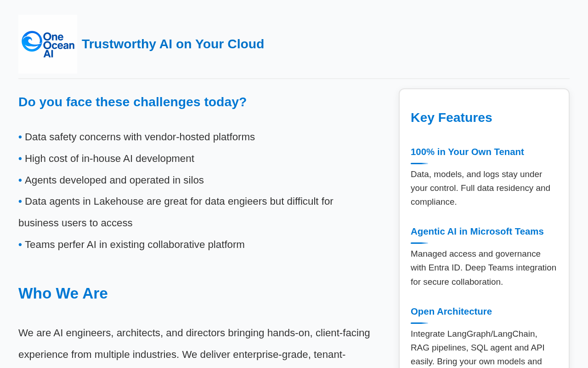
Task: Select the data safety concerns bullet
Action: [x=140, y=137]
